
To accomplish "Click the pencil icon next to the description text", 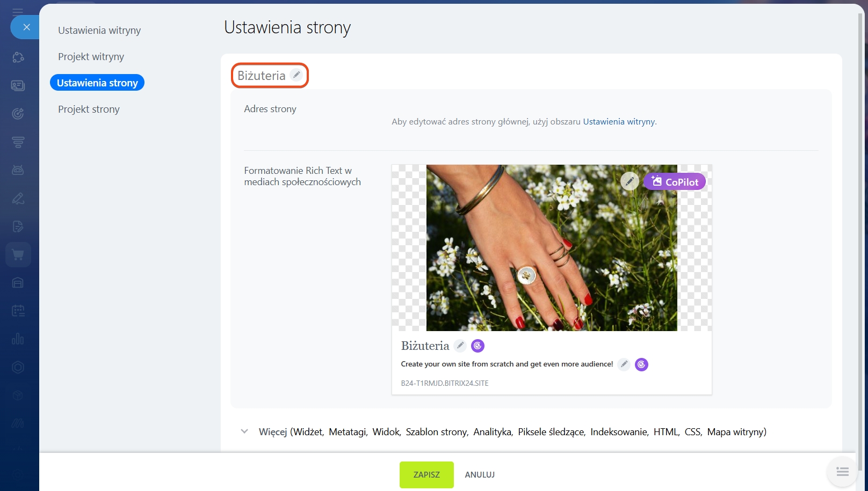I will 624,364.
